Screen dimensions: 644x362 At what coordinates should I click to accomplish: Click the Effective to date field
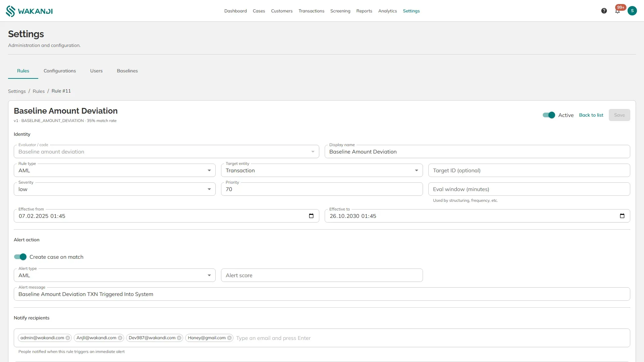(477, 216)
